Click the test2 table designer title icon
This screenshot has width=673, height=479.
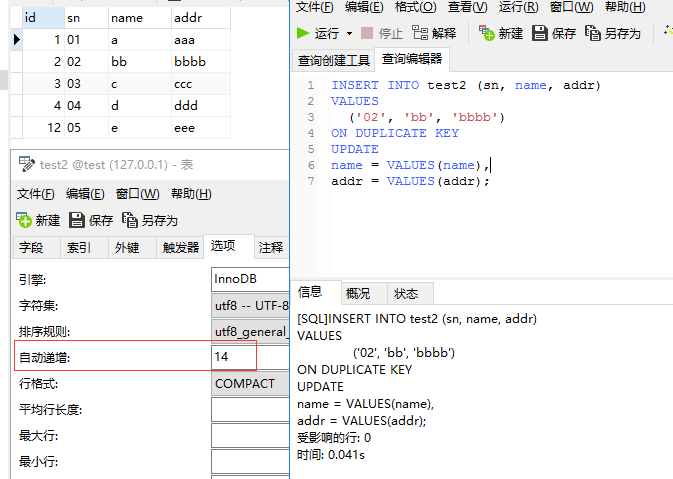tap(27, 164)
